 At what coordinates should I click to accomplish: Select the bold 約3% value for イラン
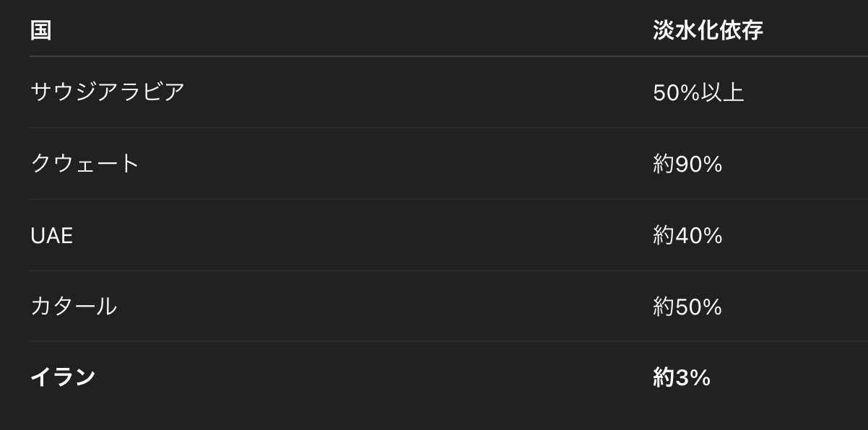click(681, 377)
